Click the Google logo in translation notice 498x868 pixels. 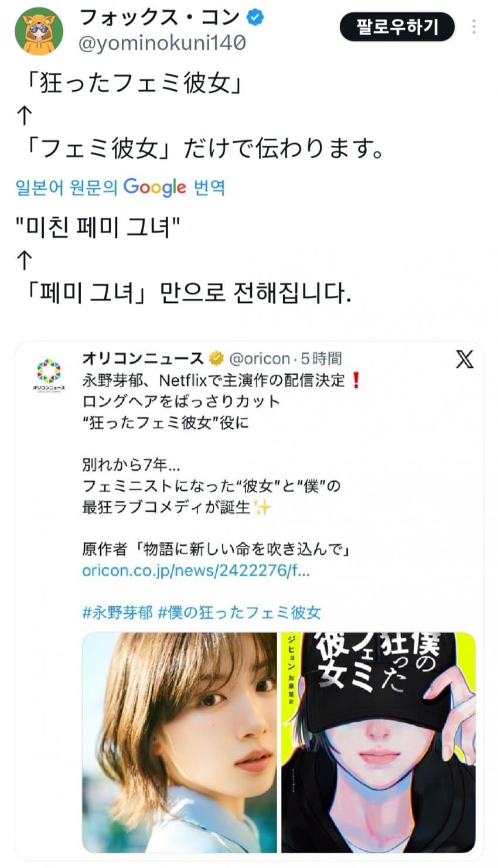[155, 187]
